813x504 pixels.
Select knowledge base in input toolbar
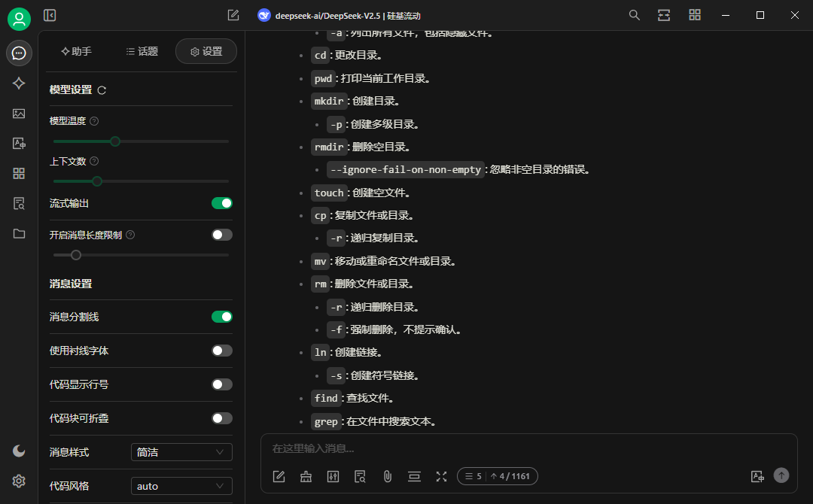click(360, 477)
